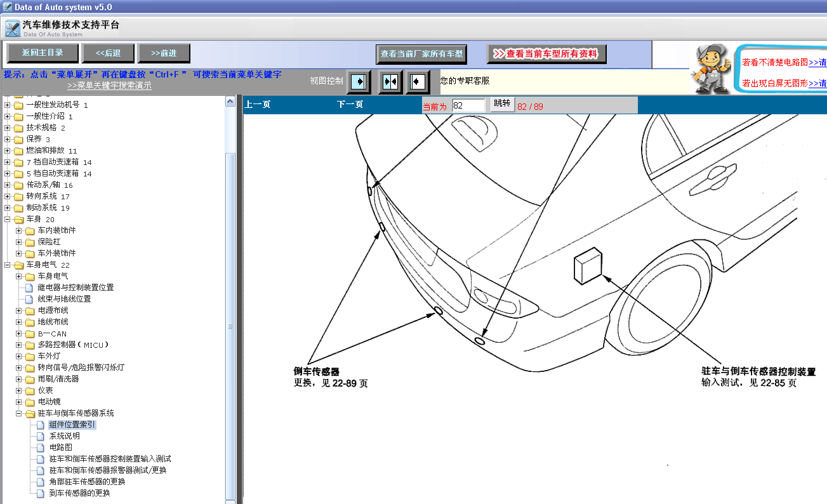Open 驻车和倒车传感器报警器测试/更换
This screenshot has height=504, width=827.
[108, 470]
